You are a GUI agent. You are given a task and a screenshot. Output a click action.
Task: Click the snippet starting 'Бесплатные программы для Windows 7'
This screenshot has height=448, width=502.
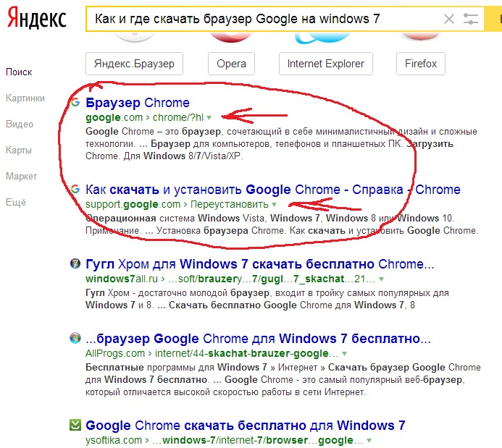click(x=283, y=379)
